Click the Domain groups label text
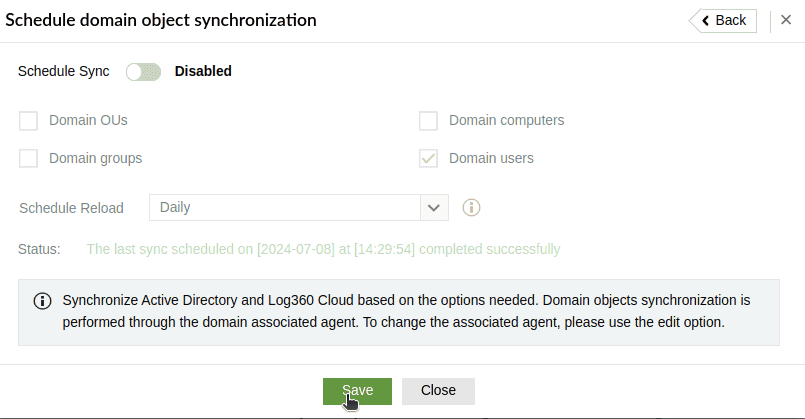 [95, 158]
